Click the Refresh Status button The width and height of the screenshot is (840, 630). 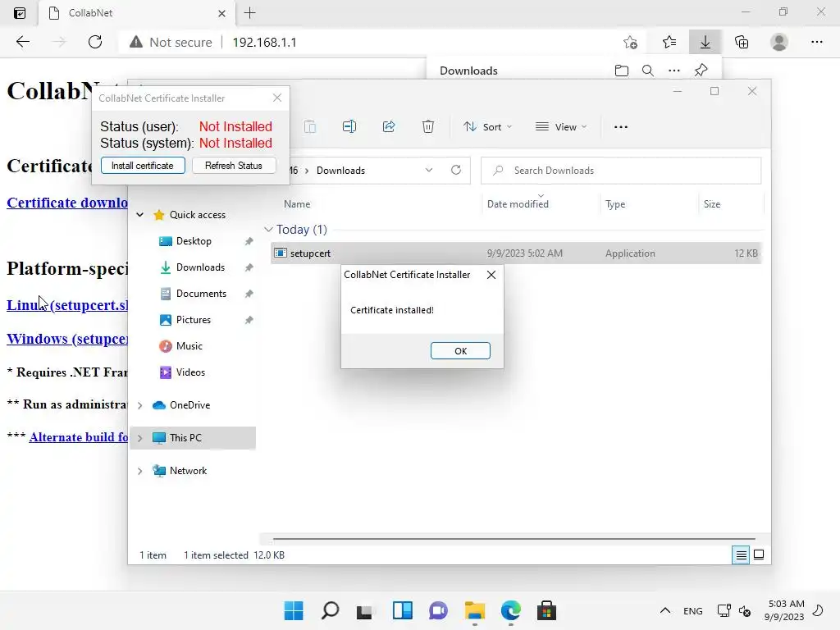click(234, 166)
